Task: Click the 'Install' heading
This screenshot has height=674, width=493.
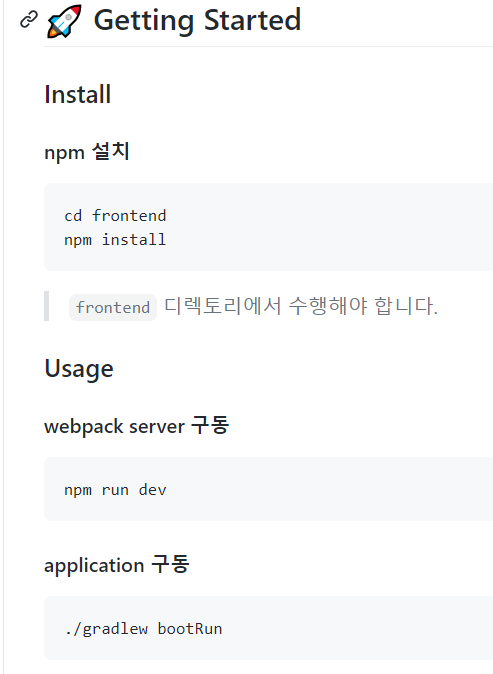Action: (78, 95)
